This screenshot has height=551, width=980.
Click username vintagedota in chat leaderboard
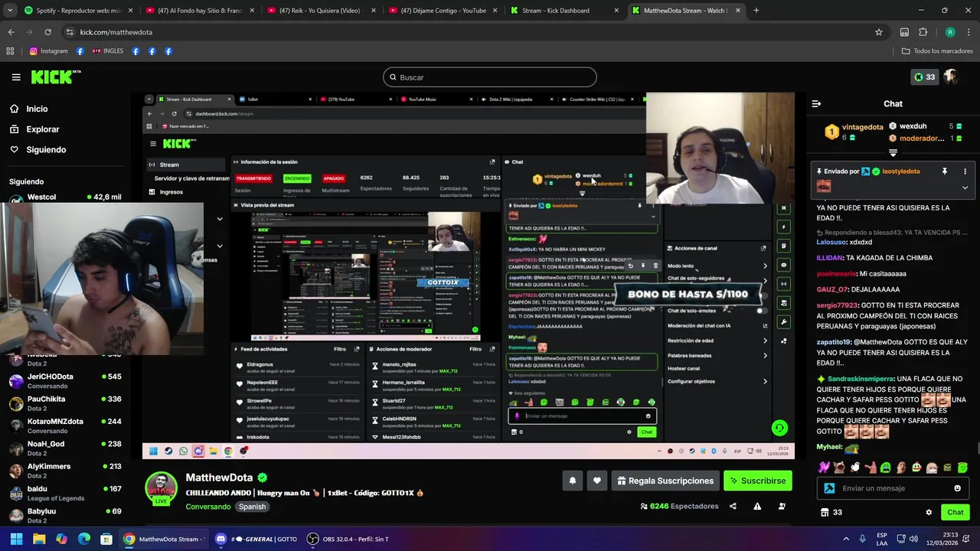(x=863, y=127)
